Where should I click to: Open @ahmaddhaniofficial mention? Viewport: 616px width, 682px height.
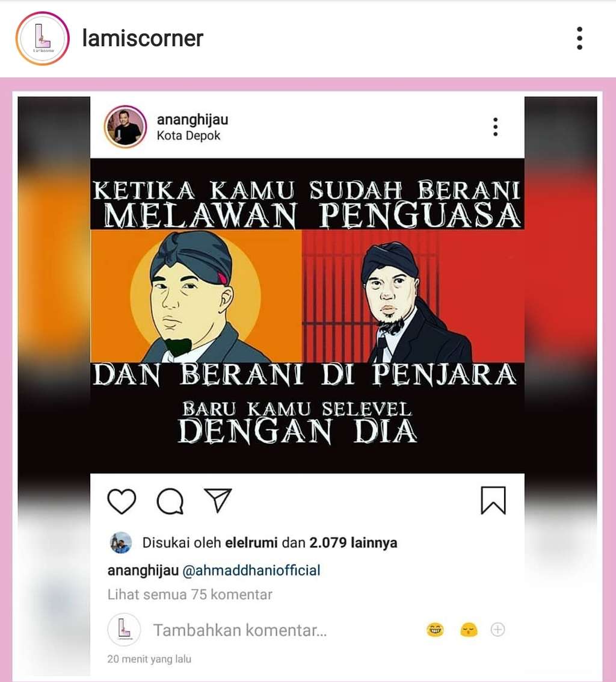pos(251,570)
